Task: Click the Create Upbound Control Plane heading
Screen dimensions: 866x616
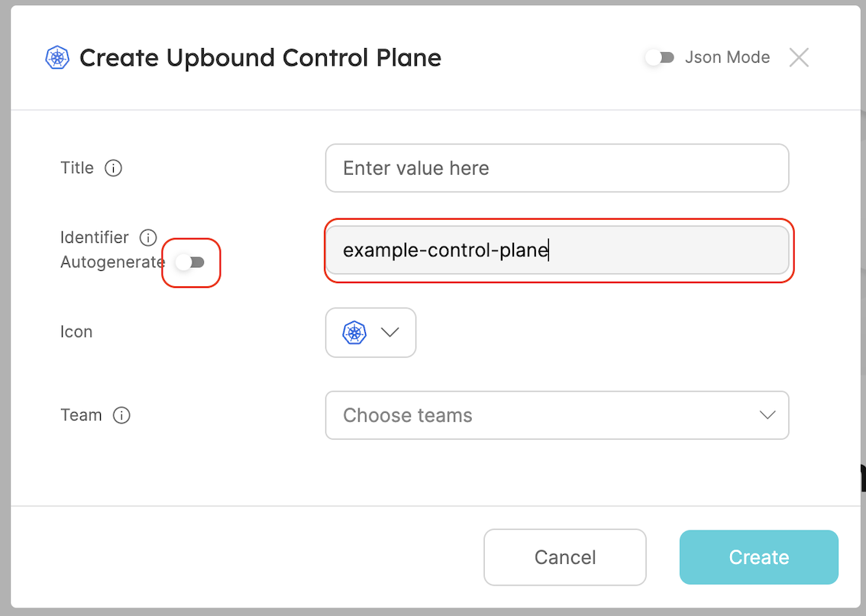Action: click(260, 58)
